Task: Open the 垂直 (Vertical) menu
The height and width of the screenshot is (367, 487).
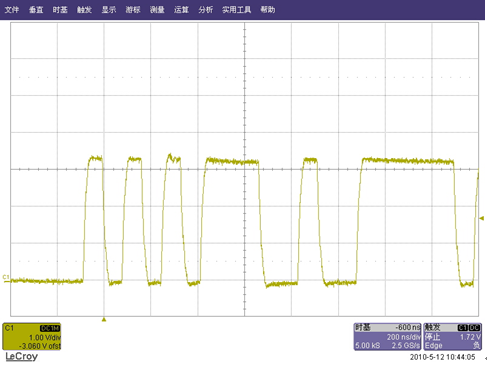Action: pyautogui.click(x=36, y=10)
